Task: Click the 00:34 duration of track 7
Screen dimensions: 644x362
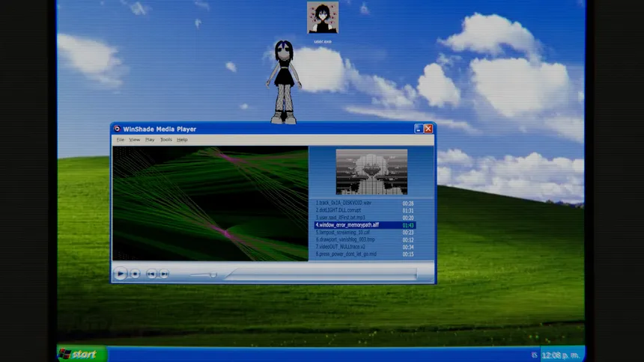Action: click(x=408, y=247)
